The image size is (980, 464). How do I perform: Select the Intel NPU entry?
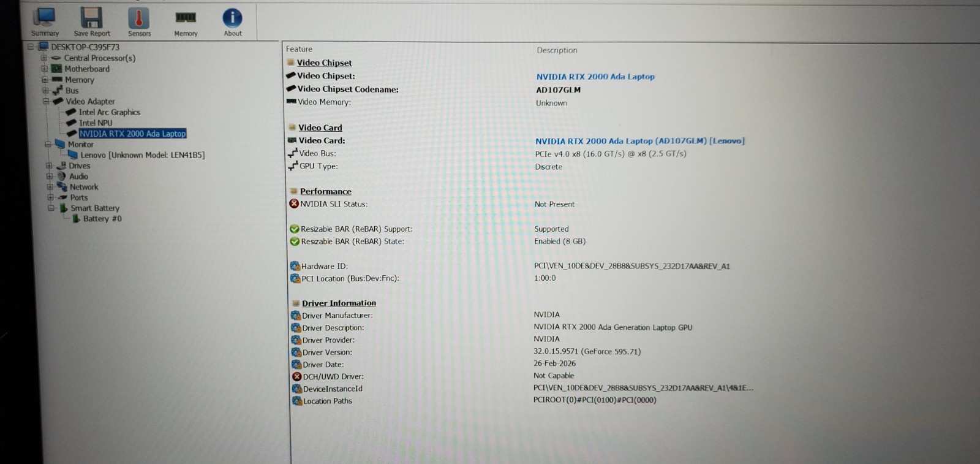coord(96,123)
